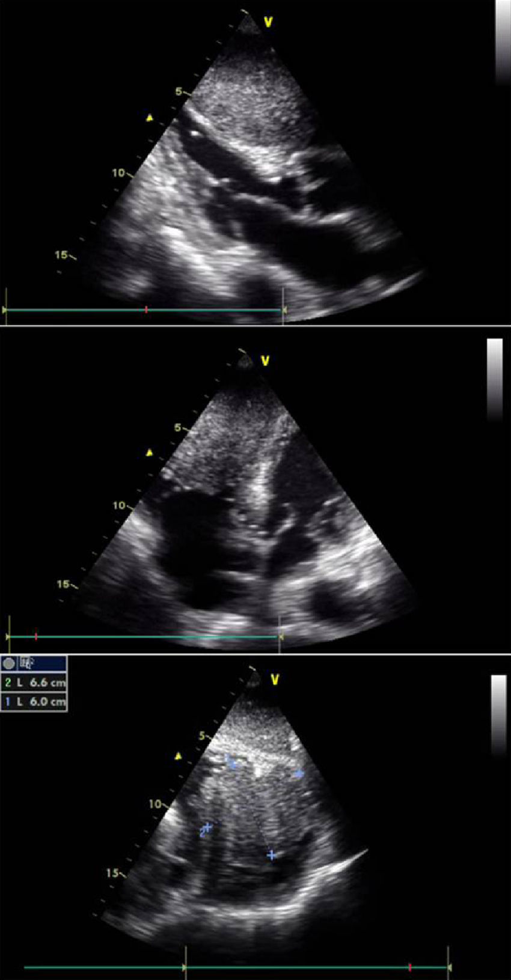Select blue caliper cross labeled 1

pos(230,762)
